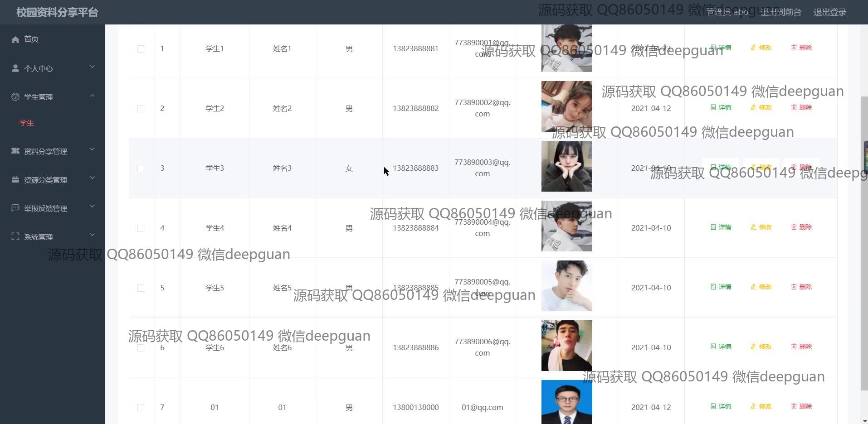Expand the 个人中心 menu chevron
Viewport: 868px width, 424px height.
92,67
